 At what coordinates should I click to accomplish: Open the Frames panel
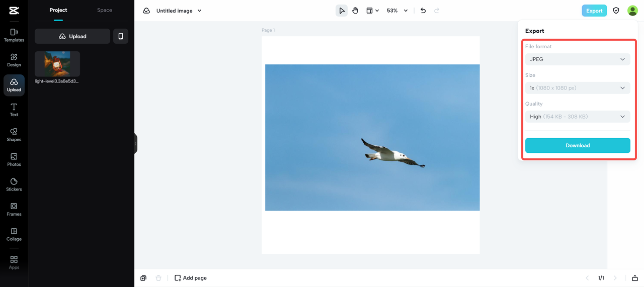[x=14, y=210]
